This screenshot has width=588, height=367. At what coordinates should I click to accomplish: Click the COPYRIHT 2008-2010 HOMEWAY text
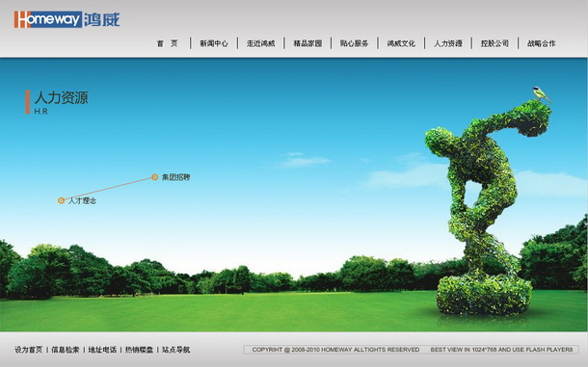pyautogui.click(x=335, y=350)
